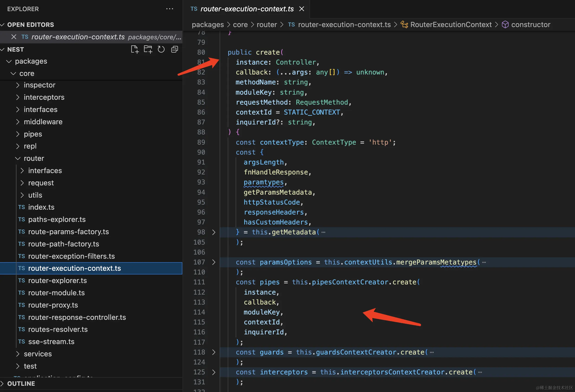Collapse all folders using the collapse icon

tap(175, 50)
